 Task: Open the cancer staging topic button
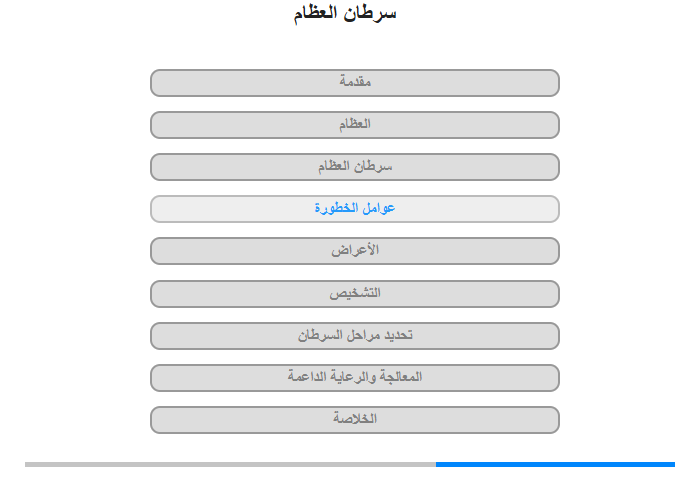355,336
